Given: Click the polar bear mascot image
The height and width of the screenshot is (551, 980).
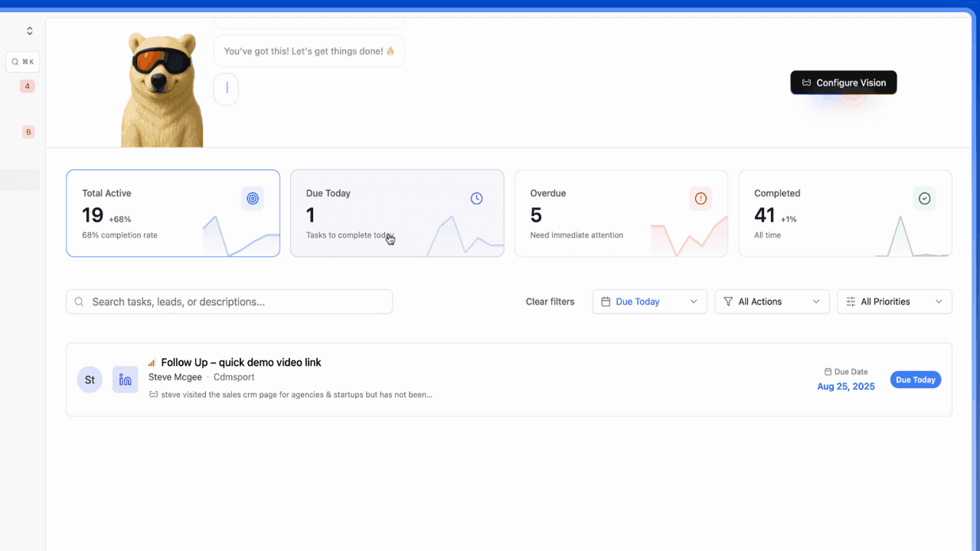Looking at the screenshot, I should pos(162,90).
